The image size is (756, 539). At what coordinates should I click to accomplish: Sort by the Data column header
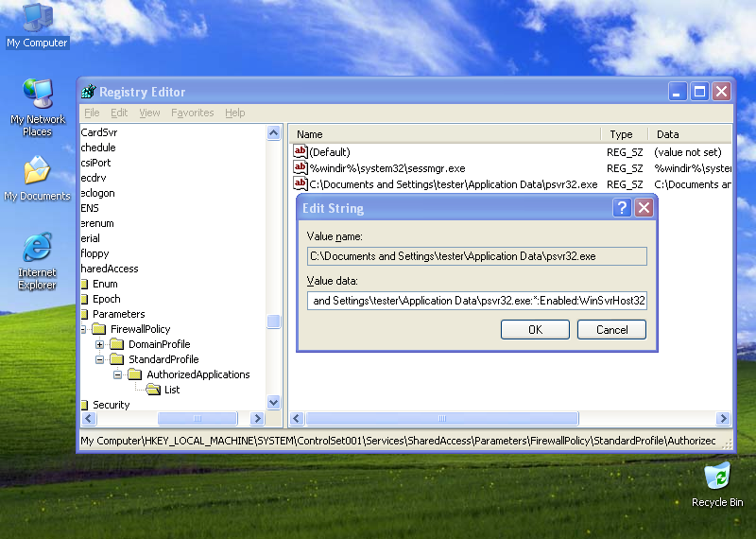690,134
